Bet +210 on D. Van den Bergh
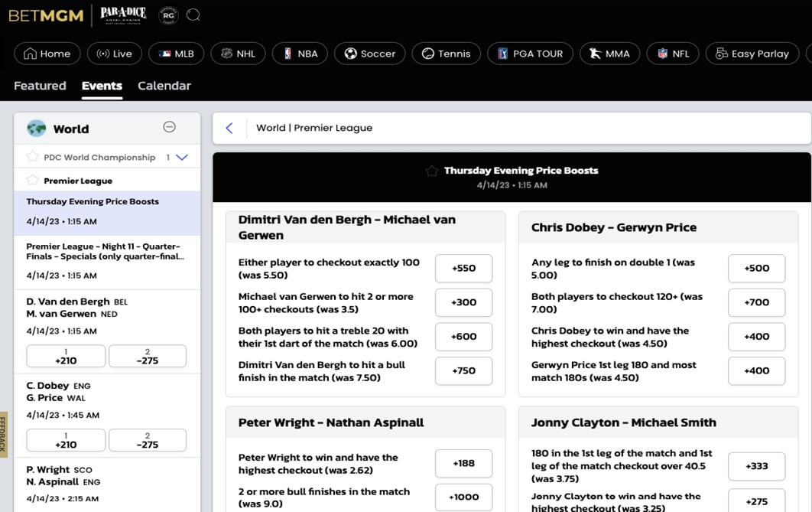The height and width of the screenshot is (512, 812). click(x=66, y=356)
